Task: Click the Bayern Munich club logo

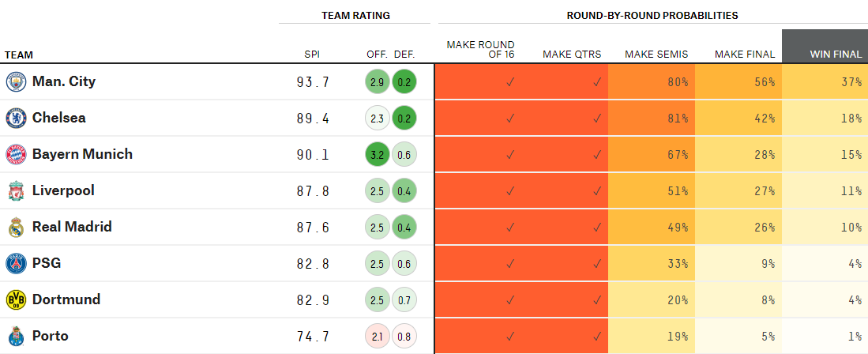Action: pos(16,154)
